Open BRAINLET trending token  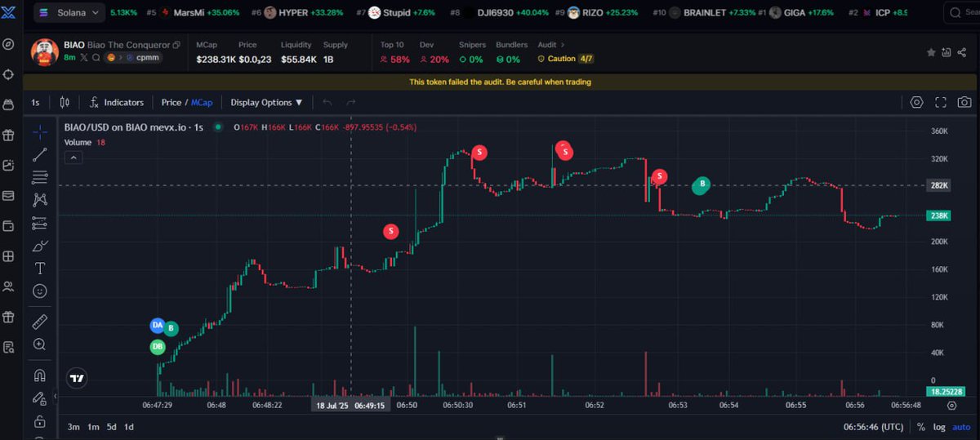(x=703, y=13)
